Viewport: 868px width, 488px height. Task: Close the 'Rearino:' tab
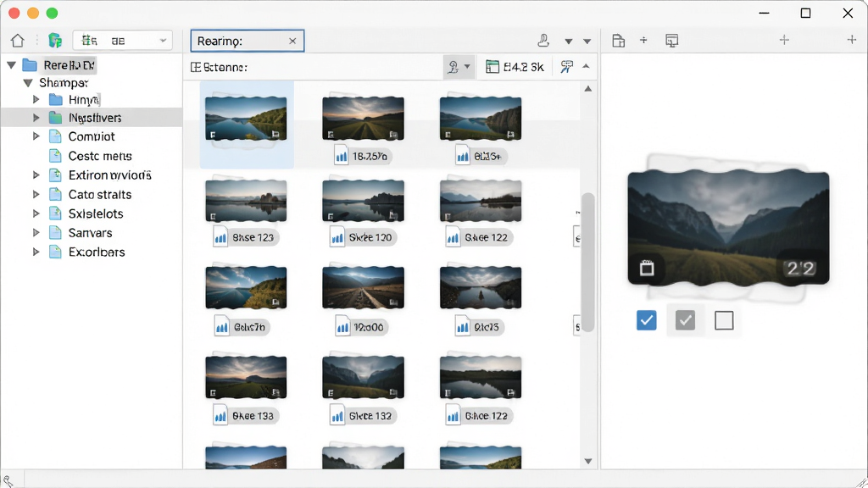point(292,41)
